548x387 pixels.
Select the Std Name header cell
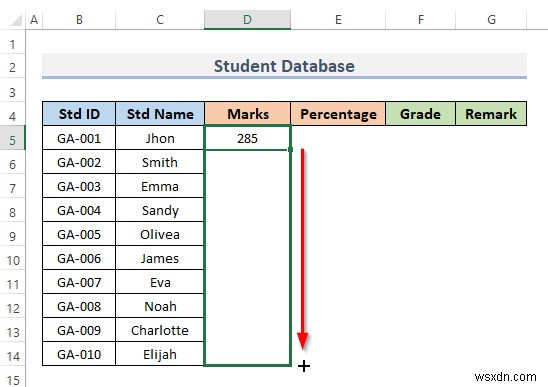coord(160,114)
